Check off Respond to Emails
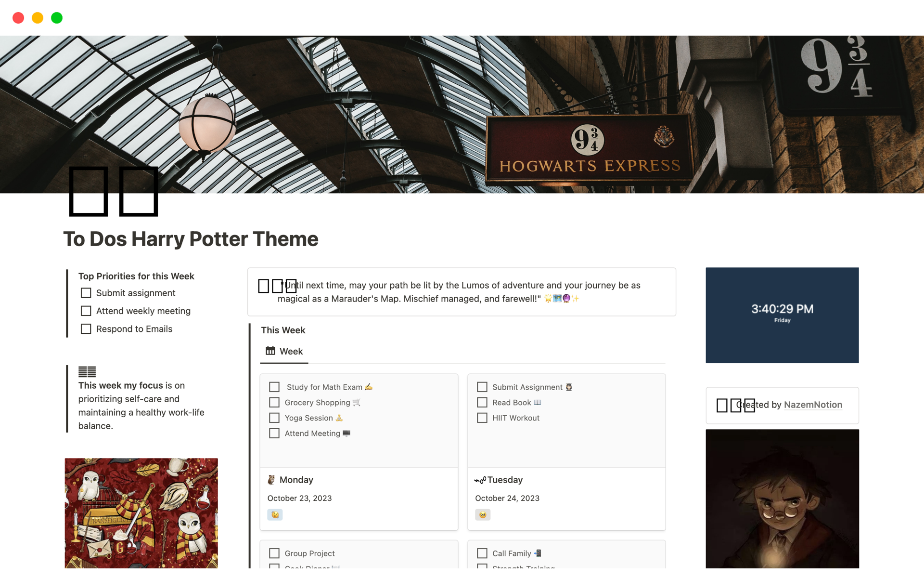The width and height of the screenshot is (924, 578). pyautogui.click(x=86, y=328)
